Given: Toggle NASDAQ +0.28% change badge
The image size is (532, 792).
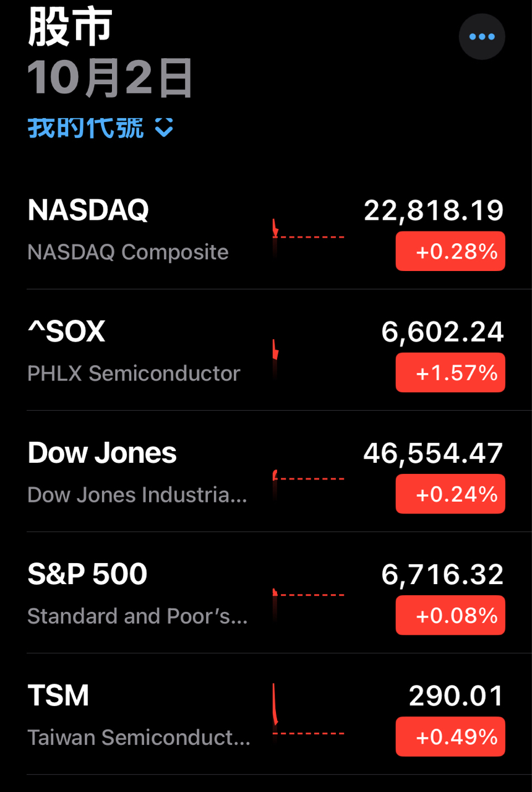Looking at the screenshot, I should point(450,251).
